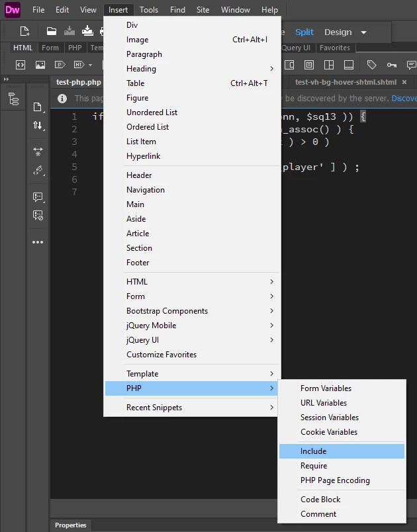Select Code Block in PHP submenu
Image resolution: width=417 pixels, height=532 pixels.
342,500
